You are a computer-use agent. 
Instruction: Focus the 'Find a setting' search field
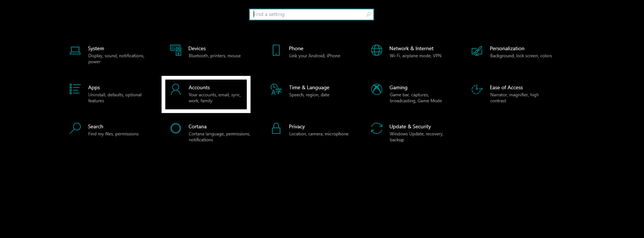308,14
